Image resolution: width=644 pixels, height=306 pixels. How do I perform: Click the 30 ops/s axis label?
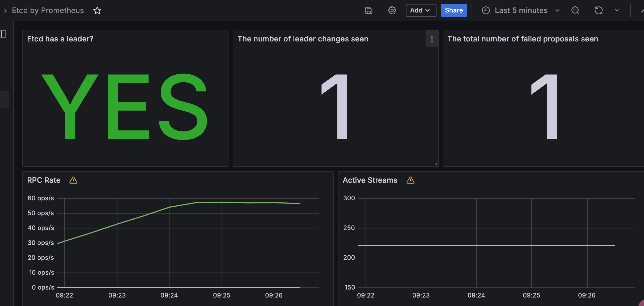pos(41,243)
